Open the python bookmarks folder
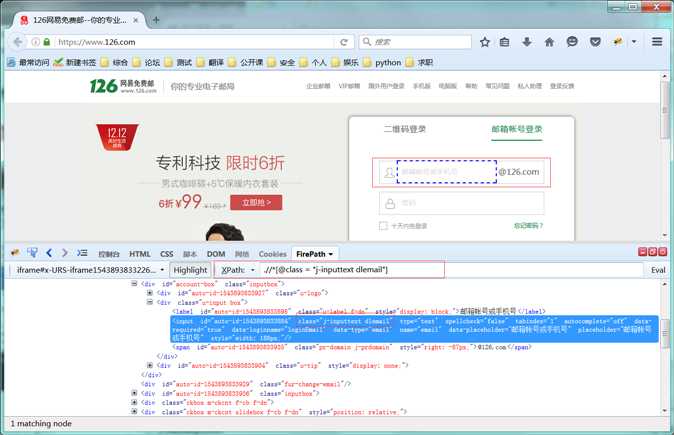 (382, 63)
